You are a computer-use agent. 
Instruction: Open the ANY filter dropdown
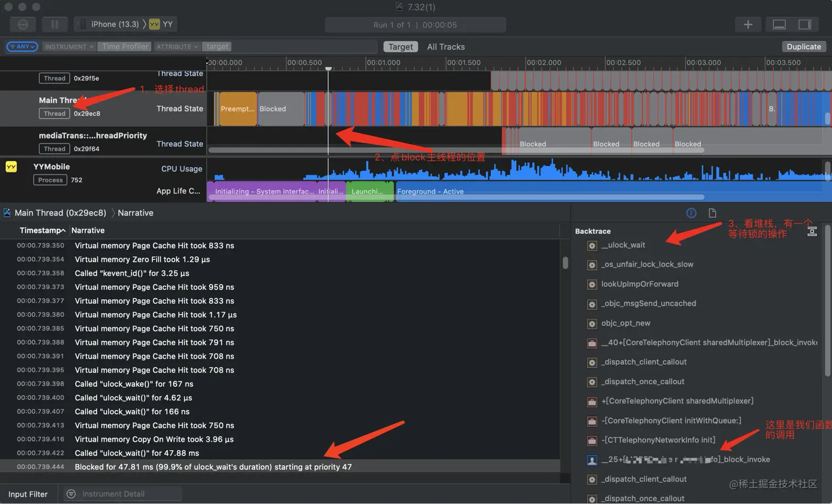point(22,47)
